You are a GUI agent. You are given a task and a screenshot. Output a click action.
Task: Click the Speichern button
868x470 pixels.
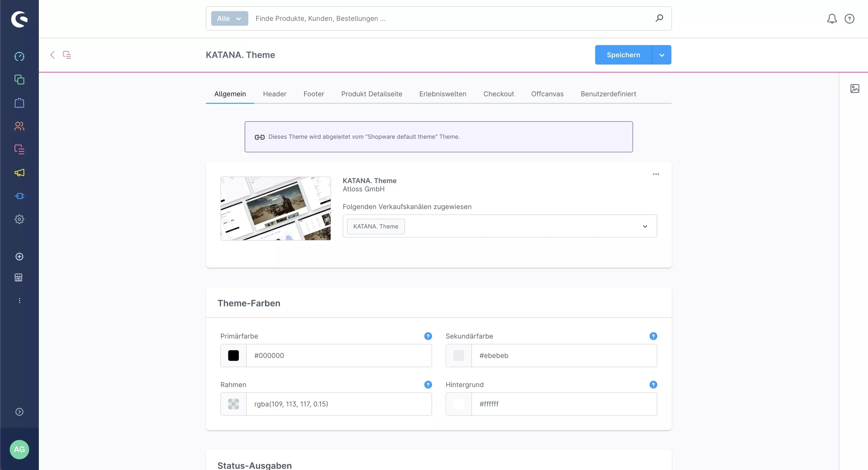pyautogui.click(x=623, y=55)
